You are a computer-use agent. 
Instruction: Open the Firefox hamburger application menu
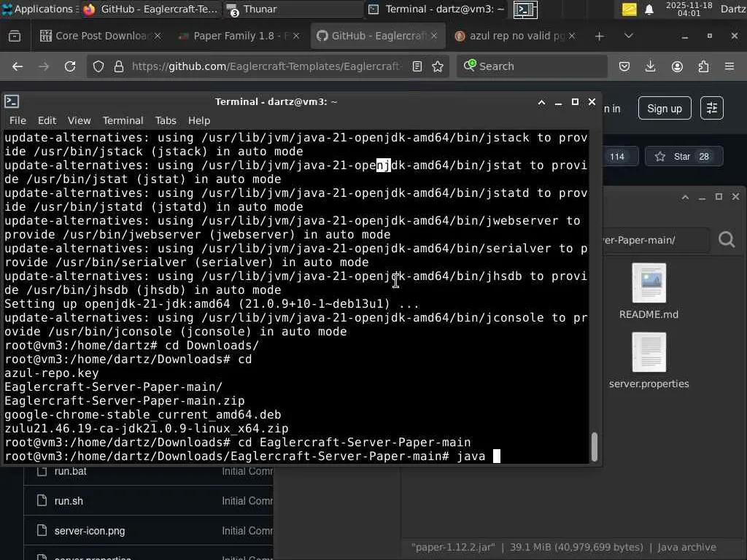pos(729,66)
